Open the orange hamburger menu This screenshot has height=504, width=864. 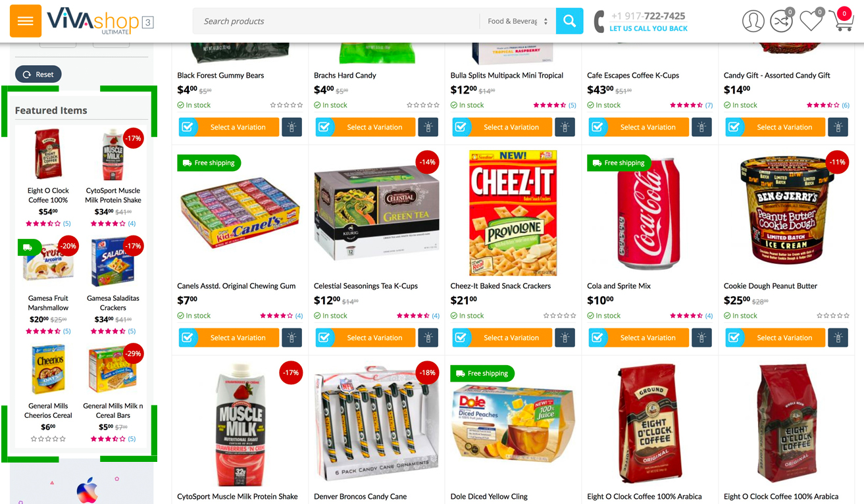pyautogui.click(x=26, y=21)
